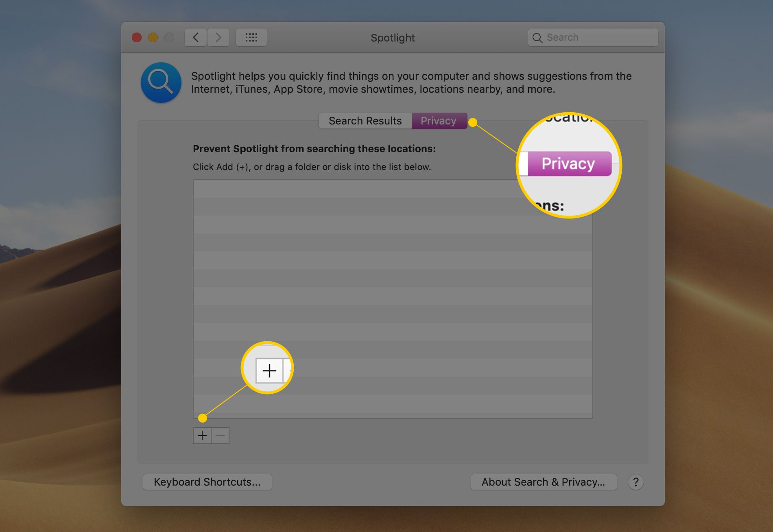Screen dimensions: 773x532
Task: Open About Search & Privacy… info
Action: pos(544,482)
